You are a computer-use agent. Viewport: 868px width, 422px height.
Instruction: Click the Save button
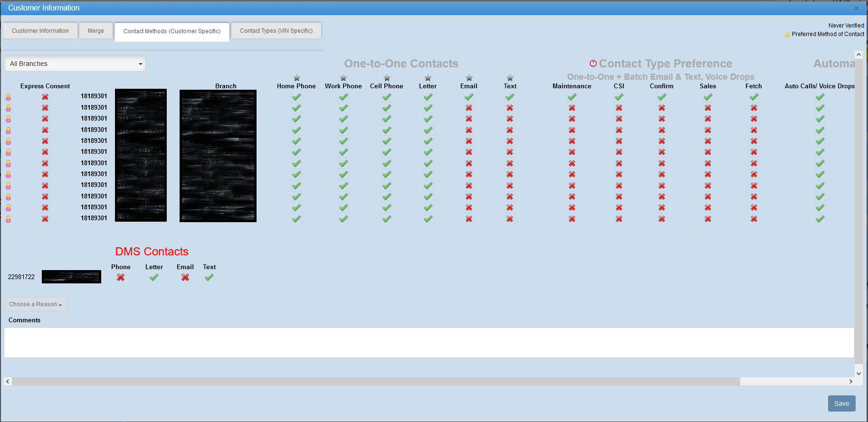click(841, 403)
